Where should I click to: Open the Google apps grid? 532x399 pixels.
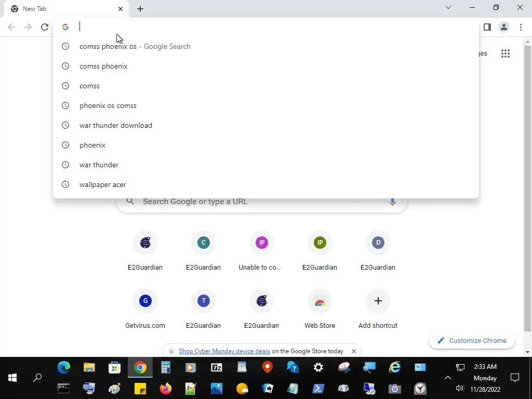pos(505,54)
